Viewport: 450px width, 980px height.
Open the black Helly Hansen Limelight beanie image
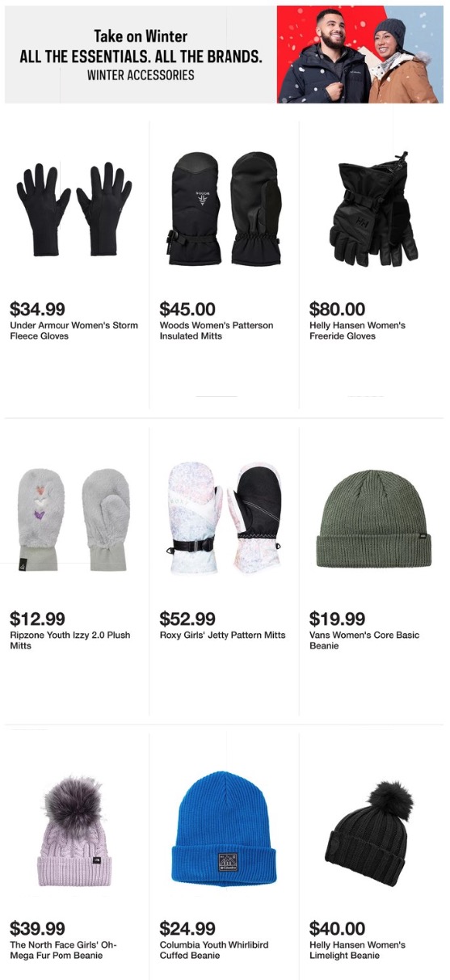pos(373,833)
